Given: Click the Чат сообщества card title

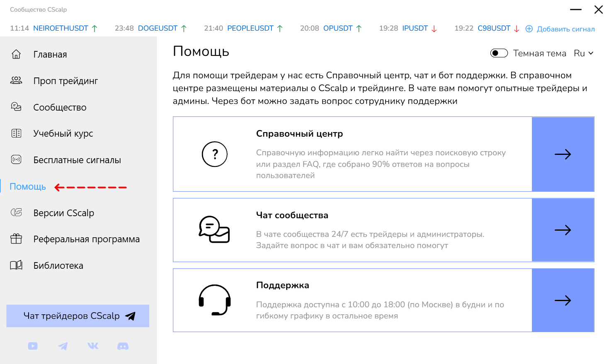Looking at the screenshot, I should tap(292, 215).
